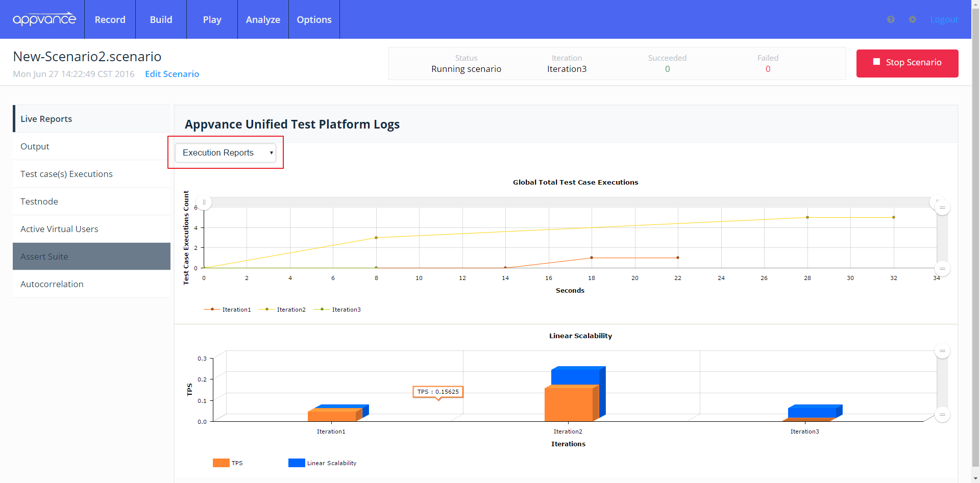Open Test case(s) Executions sidebar item
The height and width of the screenshot is (483, 980).
[92, 174]
